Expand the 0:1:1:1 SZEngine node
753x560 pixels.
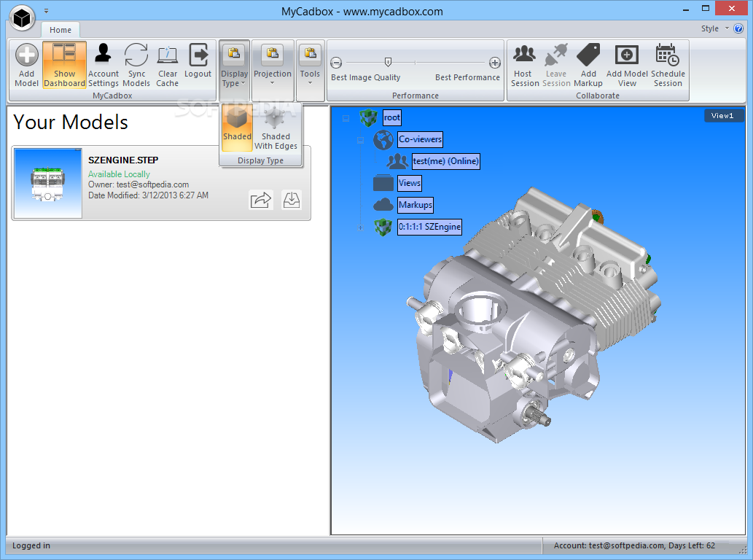point(361,227)
